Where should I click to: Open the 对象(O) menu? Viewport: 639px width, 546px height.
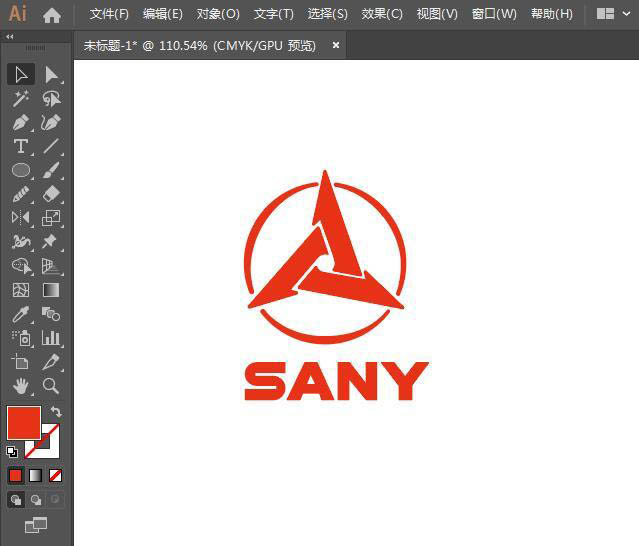pos(218,14)
